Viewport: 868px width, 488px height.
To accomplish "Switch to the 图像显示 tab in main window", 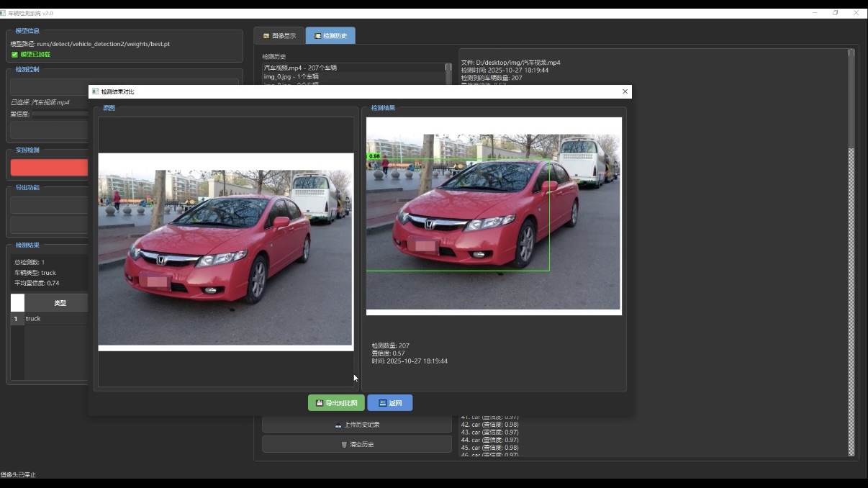I will click(279, 35).
